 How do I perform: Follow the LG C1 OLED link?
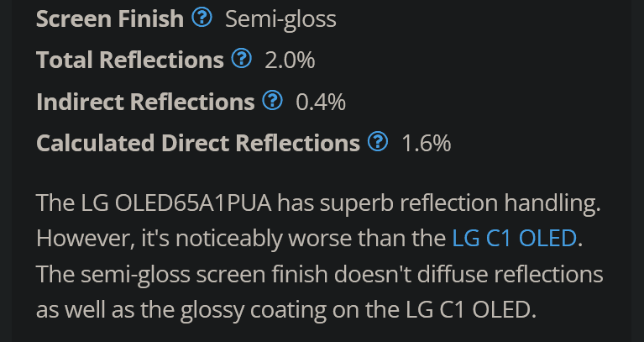[x=514, y=238]
